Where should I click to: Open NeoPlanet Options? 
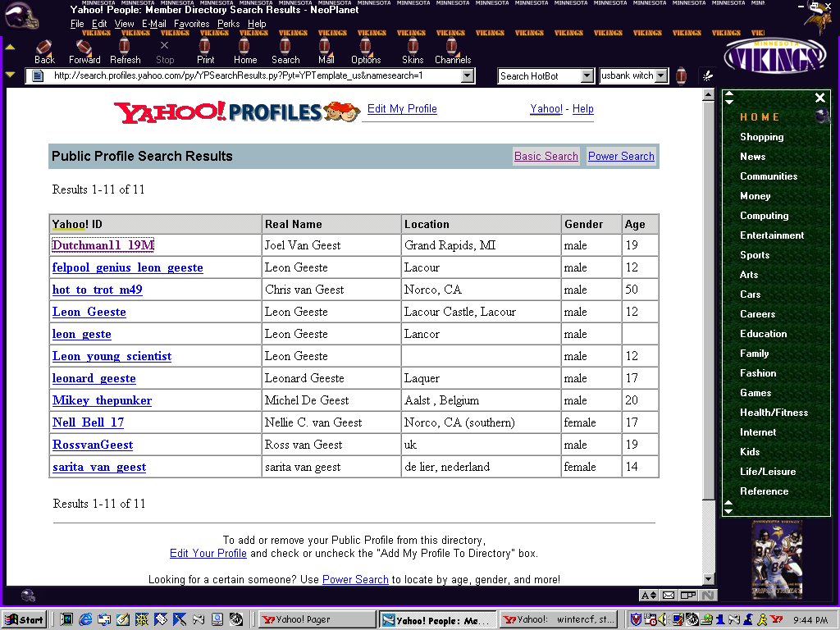pyautogui.click(x=366, y=52)
